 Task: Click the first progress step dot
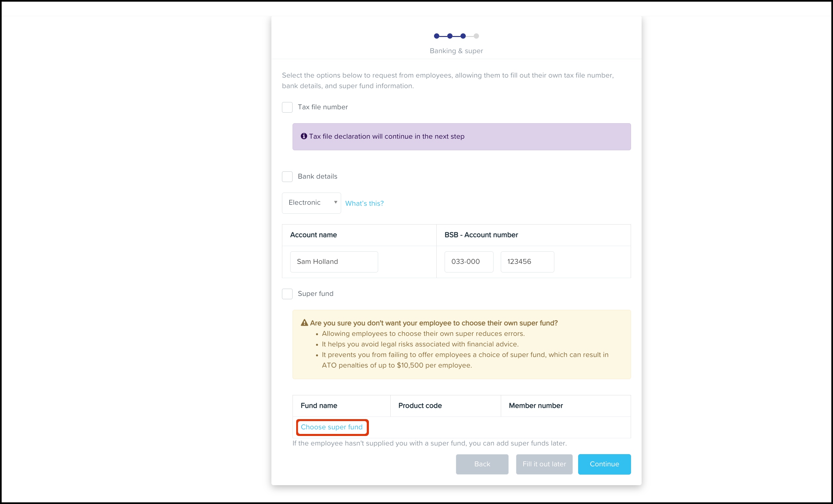(x=436, y=36)
